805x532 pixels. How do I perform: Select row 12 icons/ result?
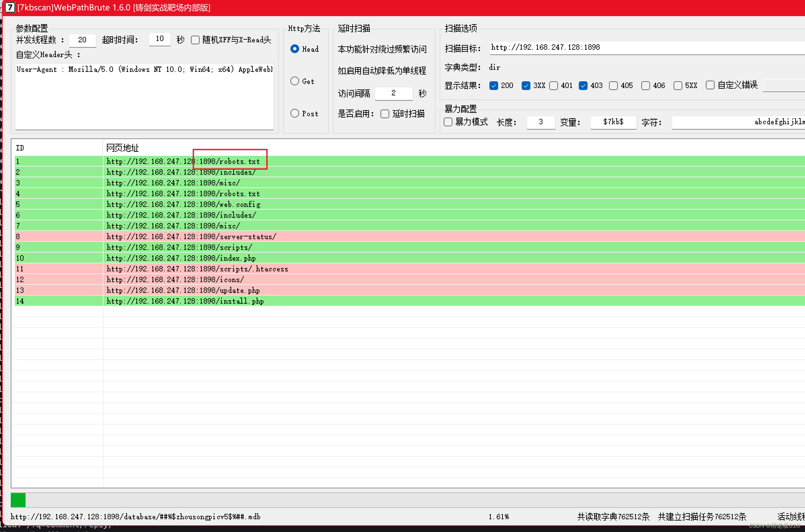click(x=410, y=279)
